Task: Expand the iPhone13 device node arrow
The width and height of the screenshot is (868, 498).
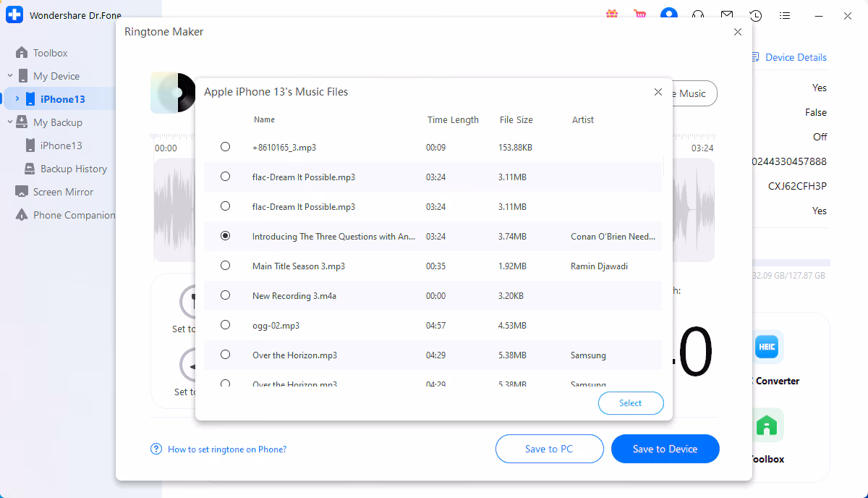Action: click(x=17, y=99)
